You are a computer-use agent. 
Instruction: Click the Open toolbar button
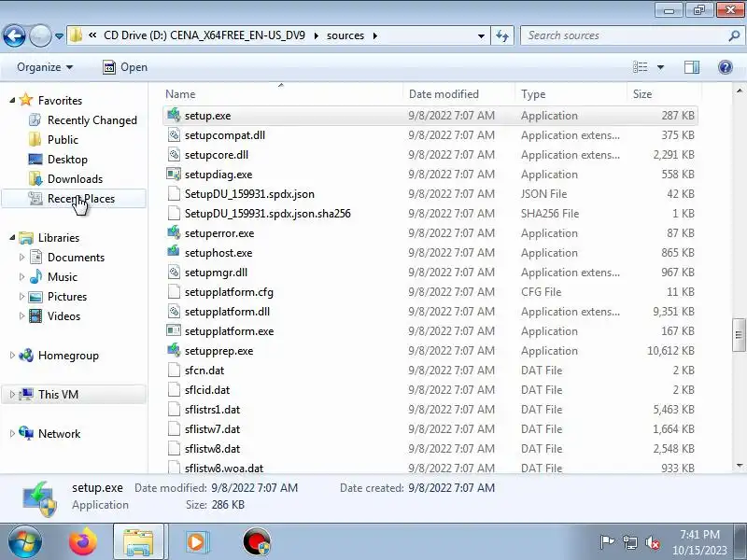[x=125, y=67]
